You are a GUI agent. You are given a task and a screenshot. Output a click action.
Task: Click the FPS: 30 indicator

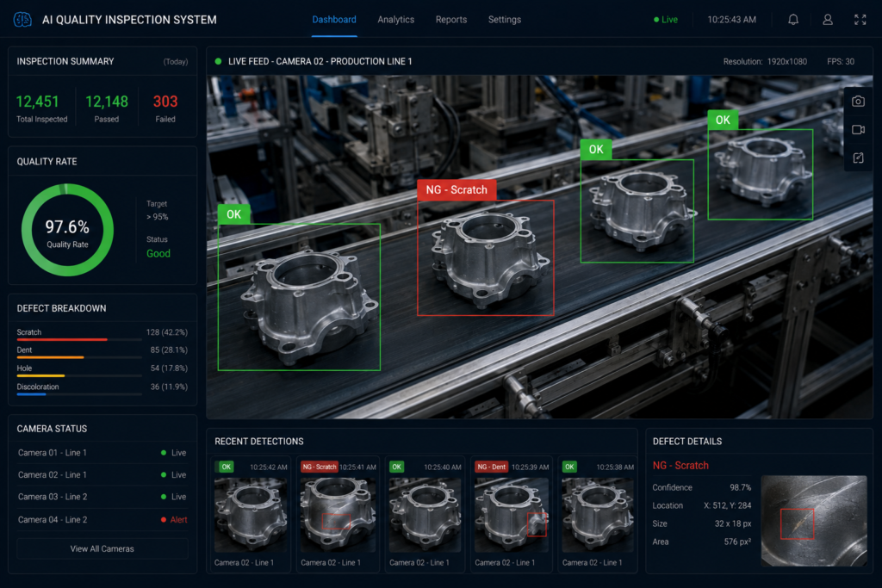pos(841,61)
